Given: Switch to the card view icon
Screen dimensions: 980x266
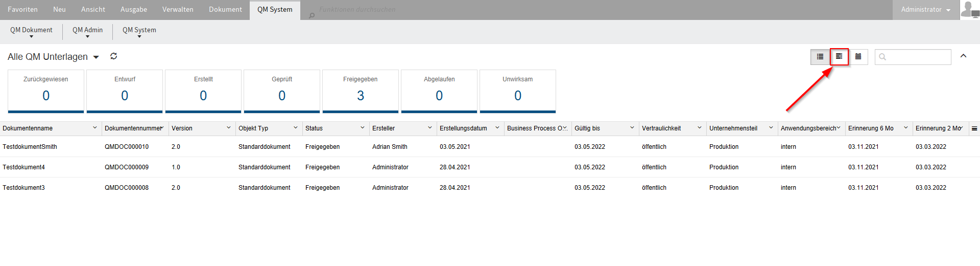Looking at the screenshot, I should coord(839,57).
